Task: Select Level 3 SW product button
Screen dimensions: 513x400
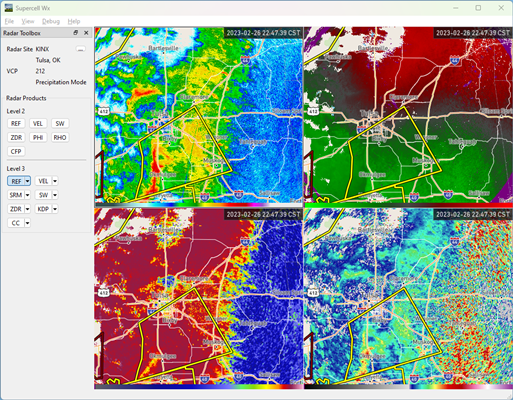Action: (x=43, y=195)
